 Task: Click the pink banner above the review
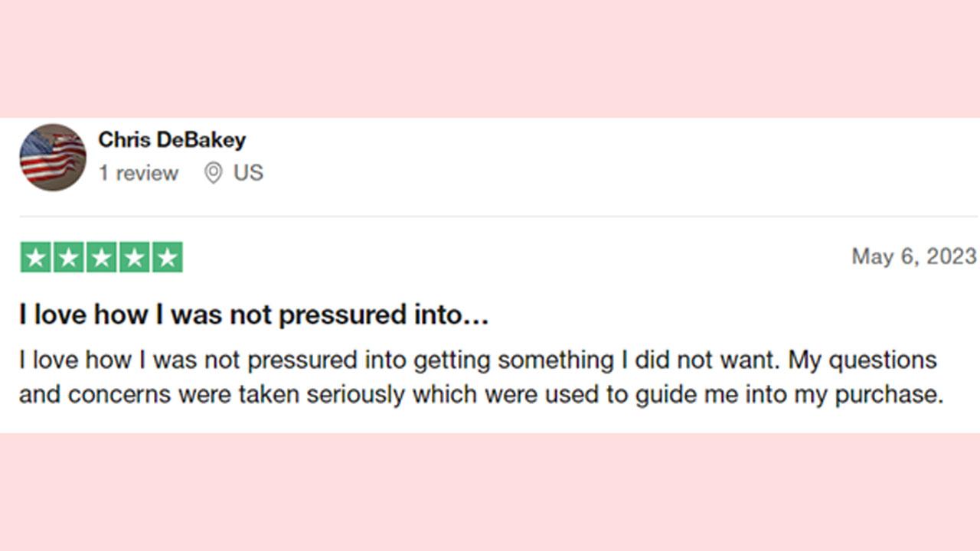coord(490,59)
